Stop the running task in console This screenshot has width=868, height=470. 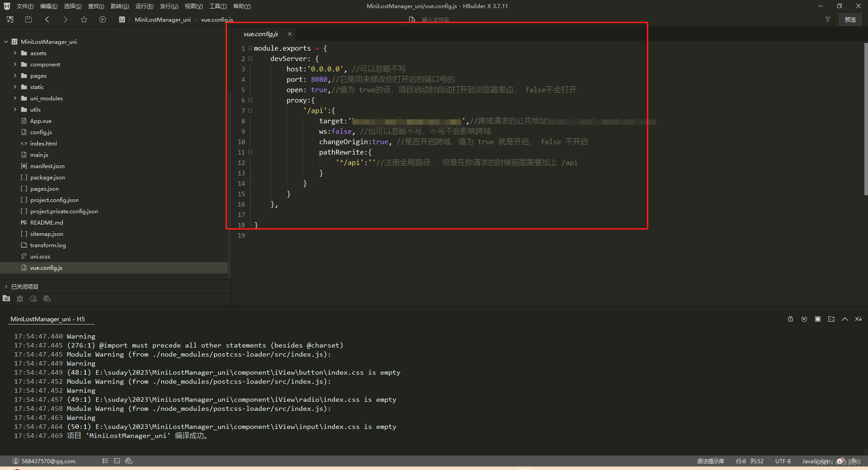[817, 319]
